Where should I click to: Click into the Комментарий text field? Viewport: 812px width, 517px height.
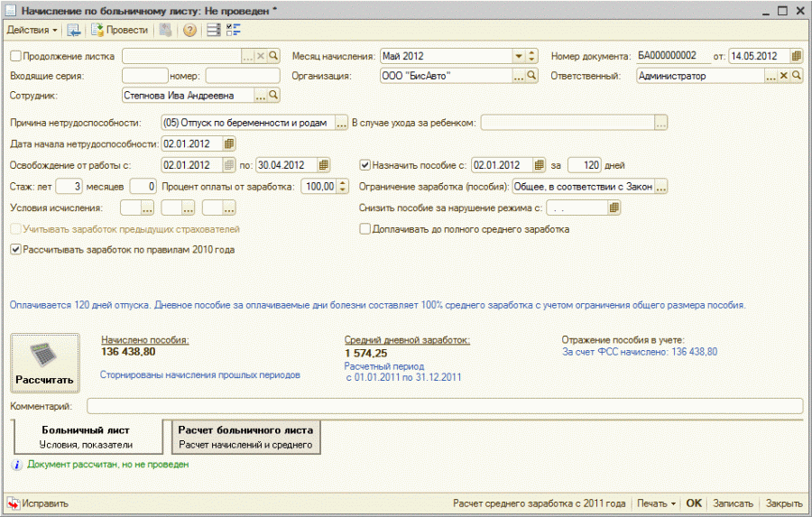440,406
